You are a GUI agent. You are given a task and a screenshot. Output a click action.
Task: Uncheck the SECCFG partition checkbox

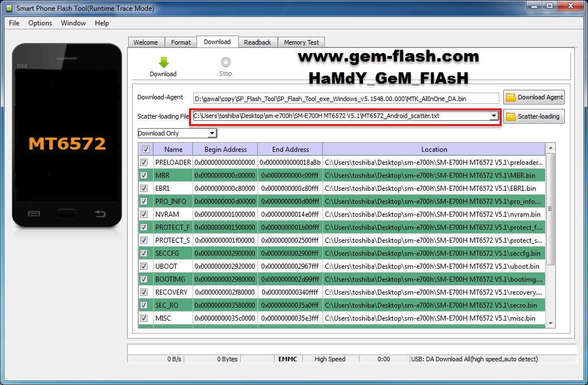coord(143,253)
